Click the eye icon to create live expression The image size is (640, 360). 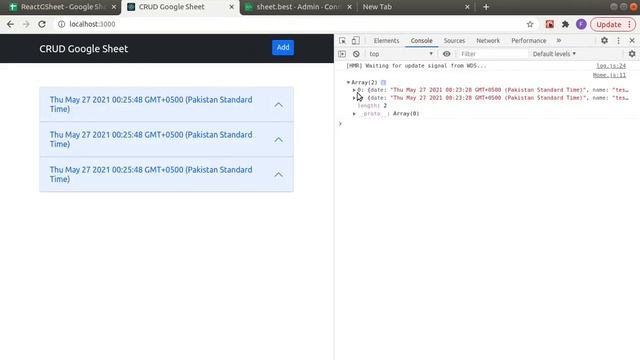pyautogui.click(x=447, y=54)
